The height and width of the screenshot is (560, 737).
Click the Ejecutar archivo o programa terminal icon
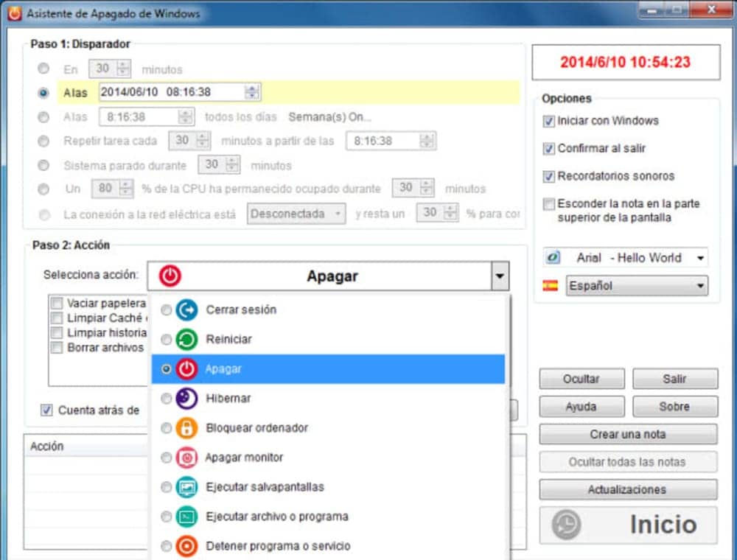[x=186, y=517]
